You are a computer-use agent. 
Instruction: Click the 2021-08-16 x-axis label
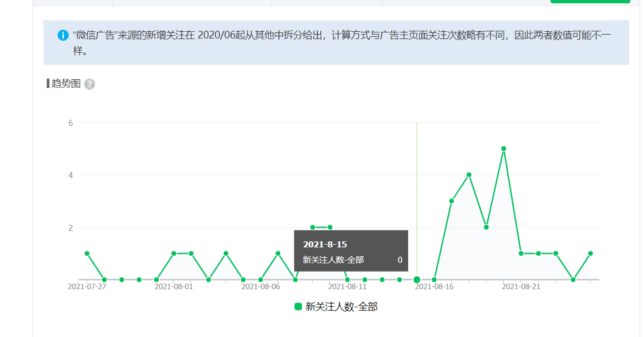point(434,286)
